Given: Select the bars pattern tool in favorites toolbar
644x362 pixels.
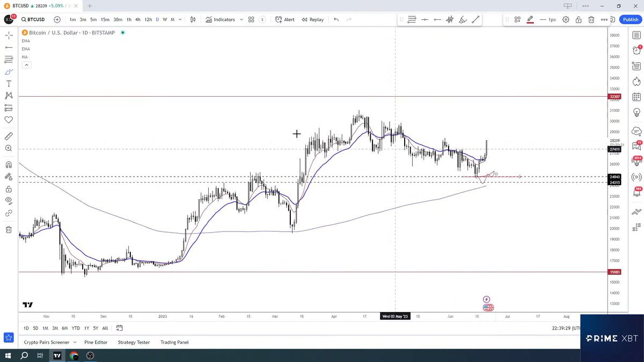Looking at the screenshot, I should pos(450,19).
